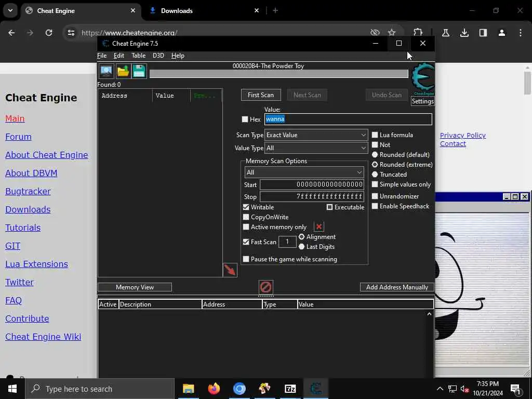Click the muted volume tray icon
This screenshot has height=399, width=532.
[x=464, y=389]
